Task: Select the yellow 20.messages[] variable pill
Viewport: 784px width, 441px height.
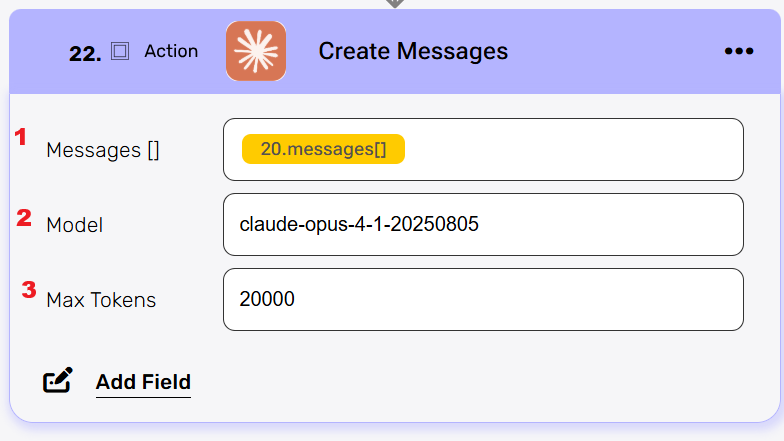Action: coord(323,149)
